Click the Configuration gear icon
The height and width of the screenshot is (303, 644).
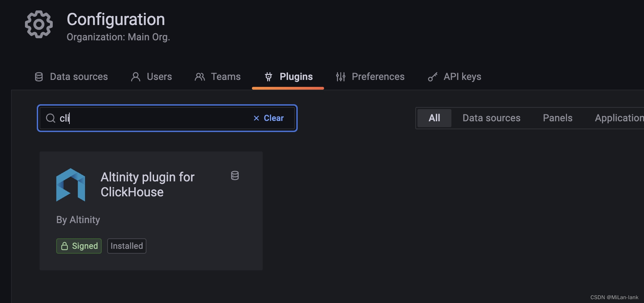point(39,24)
